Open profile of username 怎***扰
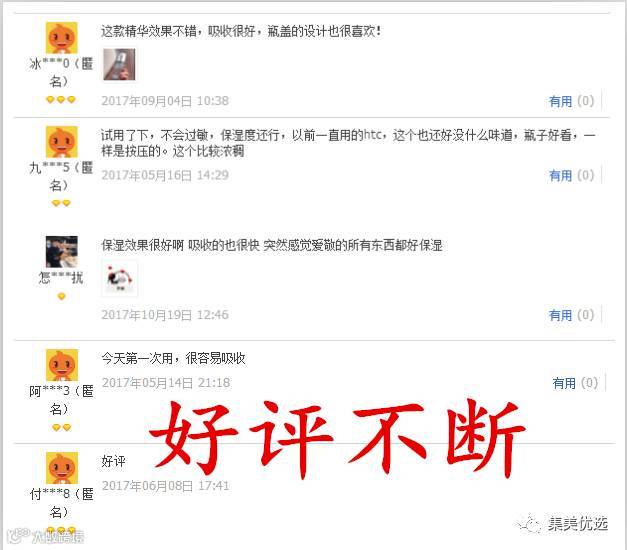 coord(61,278)
